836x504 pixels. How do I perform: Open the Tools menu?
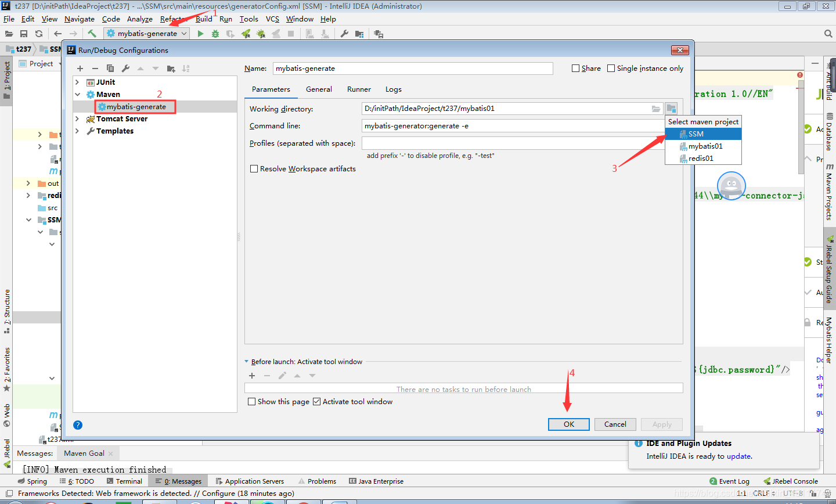pyautogui.click(x=248, y=19)
